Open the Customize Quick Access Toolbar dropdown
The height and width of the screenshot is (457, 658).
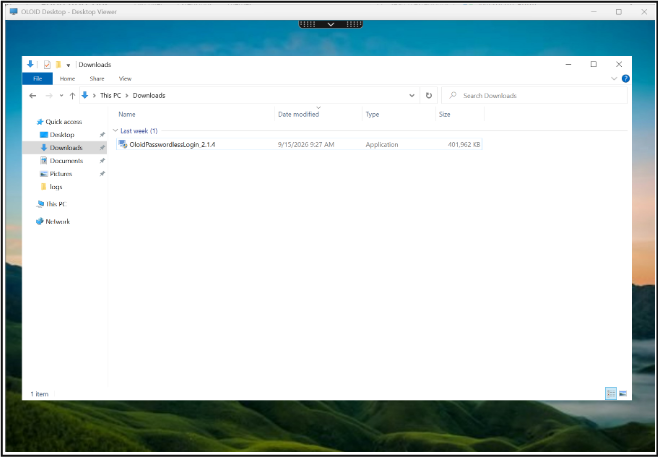click(x=68, y=65)
